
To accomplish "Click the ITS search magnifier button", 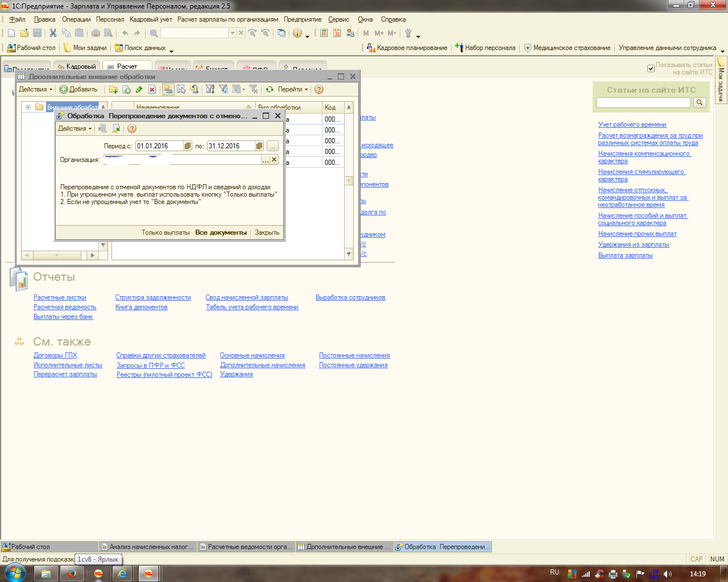I will (700, 103).
